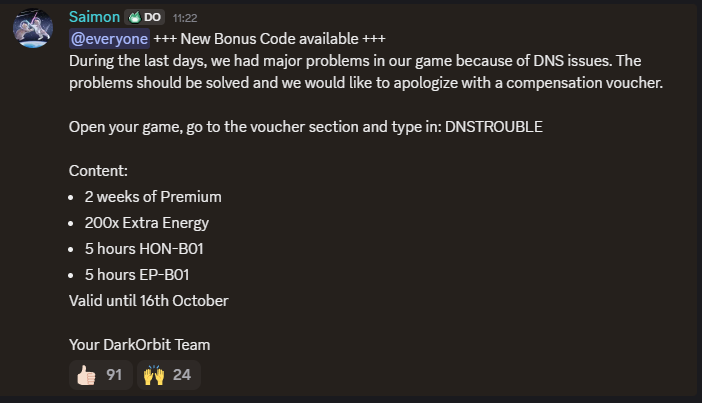This screenshot has height=403, width=702.
Task: Click the 24 reaction count
Action: [x=181, y=375]
